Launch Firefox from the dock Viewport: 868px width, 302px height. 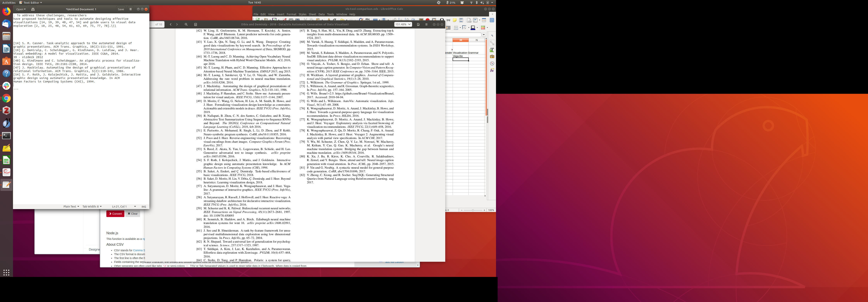6,11
